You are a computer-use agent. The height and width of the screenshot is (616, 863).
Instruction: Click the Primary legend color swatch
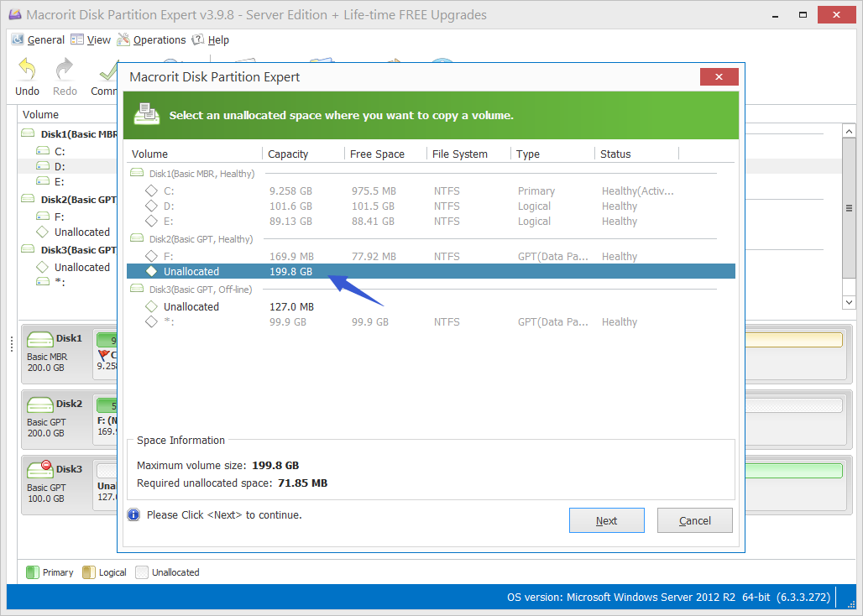33,572
